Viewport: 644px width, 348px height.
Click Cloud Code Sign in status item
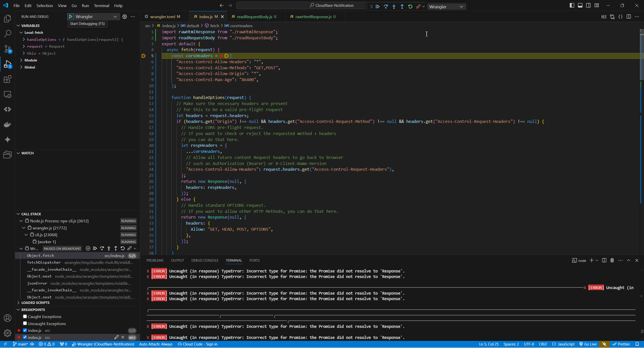tap(197, 344)
